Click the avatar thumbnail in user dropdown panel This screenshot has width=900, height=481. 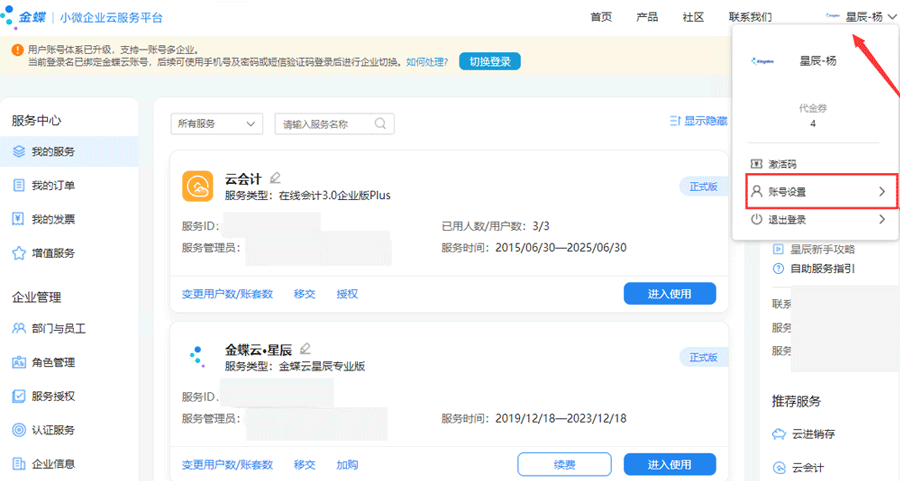pyautogui.click(x=763, y=61)
